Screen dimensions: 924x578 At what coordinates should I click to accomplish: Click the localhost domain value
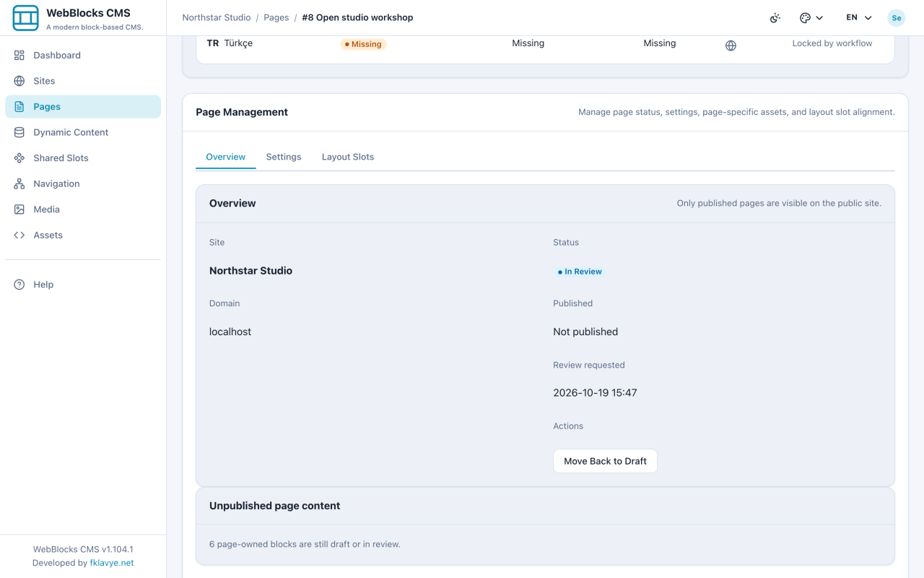coord(230,332)
